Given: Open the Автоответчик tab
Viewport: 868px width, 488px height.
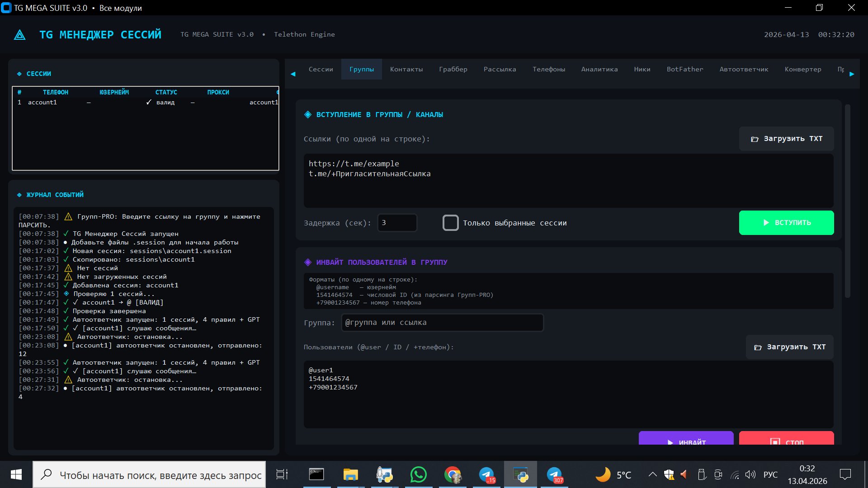Looking at the screenshot, I should [x=744, y=69].
